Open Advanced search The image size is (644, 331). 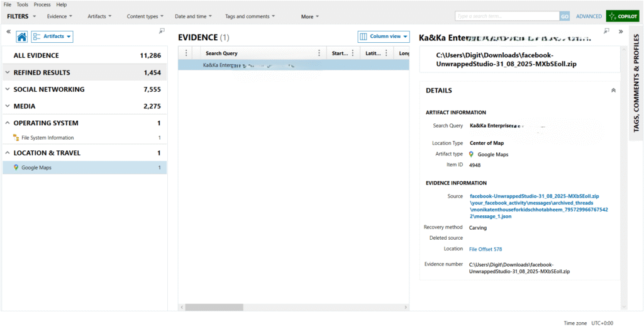(589, 16)
